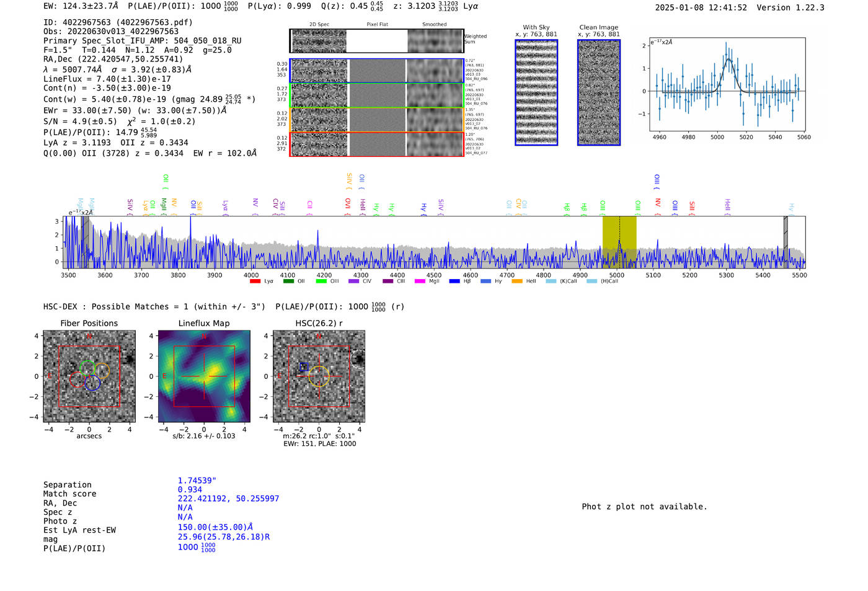868x591 pixels.
Task: Click the MgII magenta legend swatch
Action: pos(420,282)
